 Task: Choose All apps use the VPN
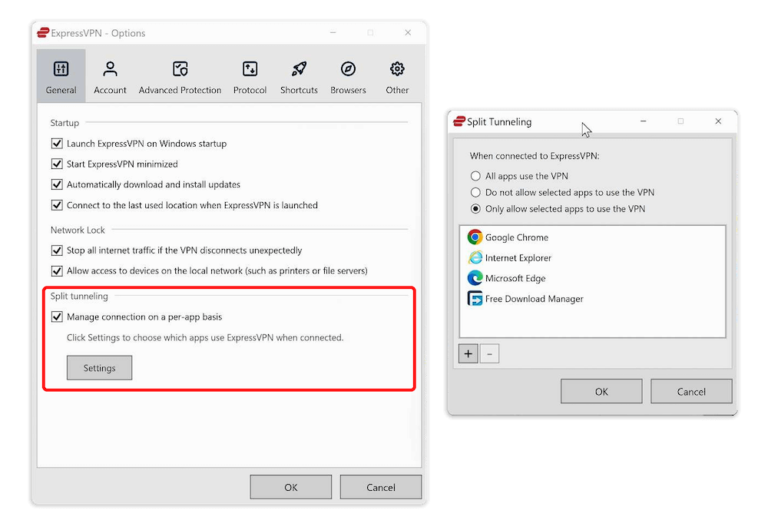coord(476,176)
